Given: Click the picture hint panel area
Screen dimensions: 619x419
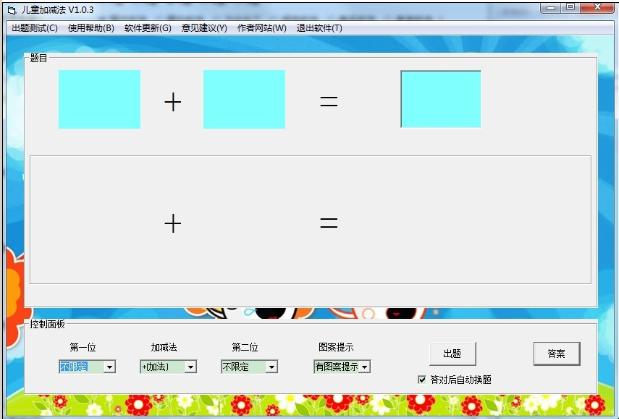Looking at the screenshot, I should [310, 219].
